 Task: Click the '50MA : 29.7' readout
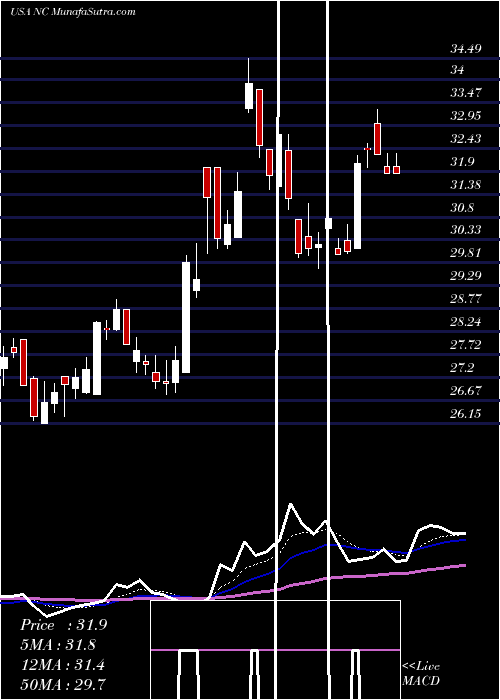pos(62,684)
